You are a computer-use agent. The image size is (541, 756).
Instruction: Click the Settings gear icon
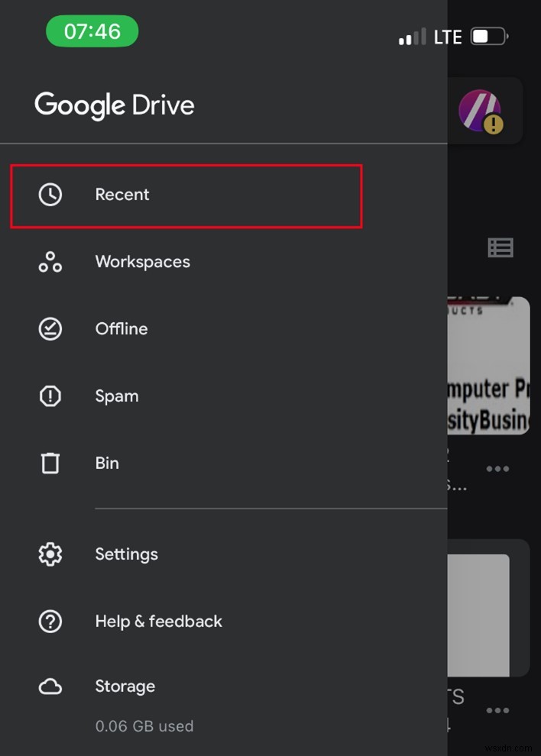50,554
